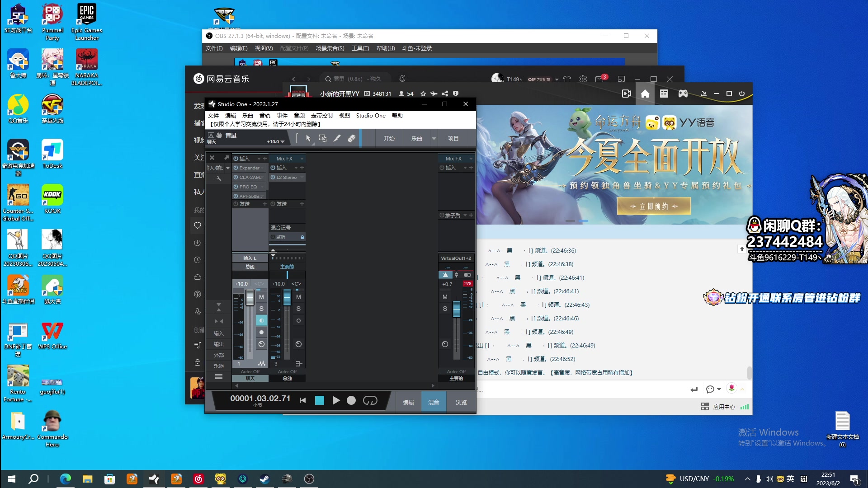Viewport: 868px width, 488px height.
Task: Open Mix FX dropdown on main output
Action: coord(471,159)
